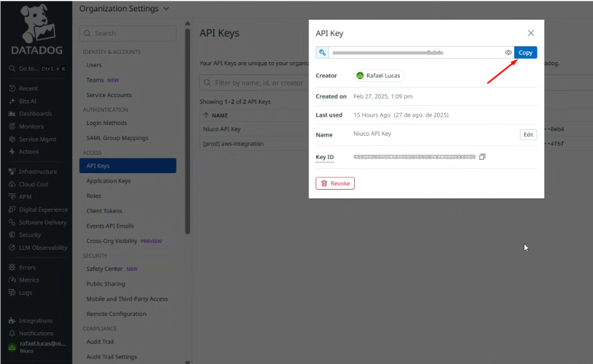Click the settings menu scrollbar
Image resolution: width=593 pixels, height=364 pixels.
click(x=187, y=130)
